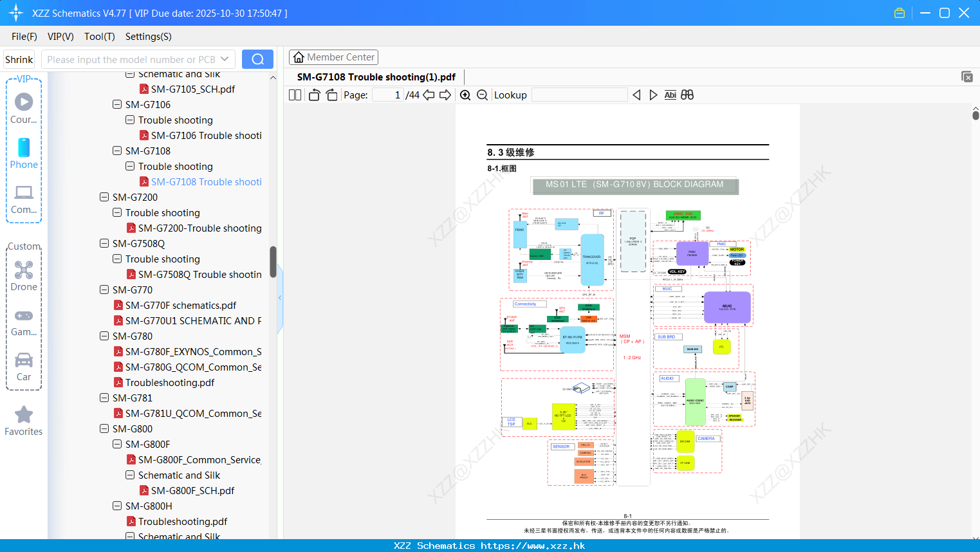Open SM-G7200-Trouble shooting file
This screenshot has height=552, width=980.
(200, 228)
